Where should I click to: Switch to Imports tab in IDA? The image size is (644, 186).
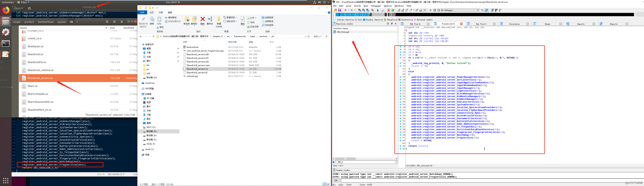[x=581, y=24]
